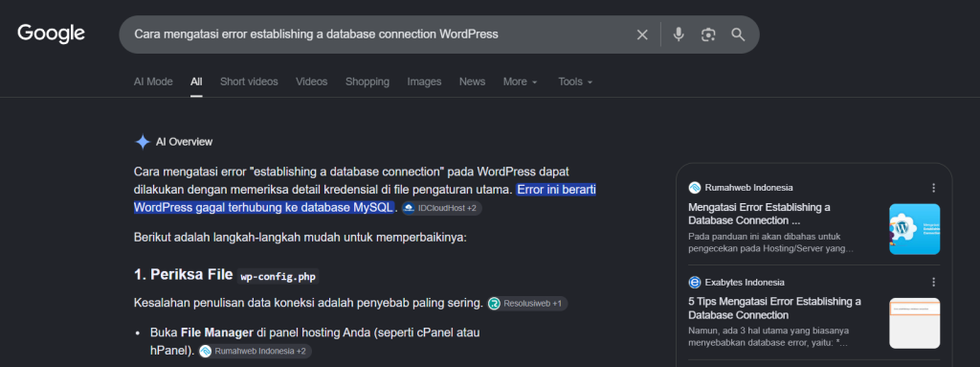Expand the More dropdown

[x=520, y=82]
